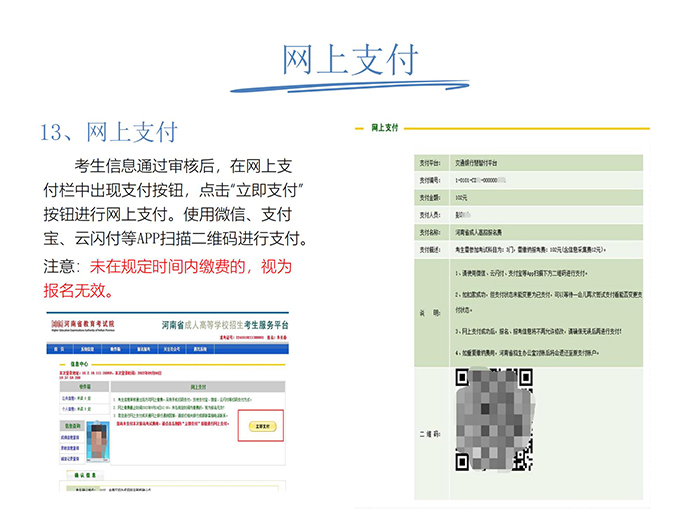Click the green 网上支付 heading above the table
This screenshot has width=700, height=525.
[x=385, y=128]
